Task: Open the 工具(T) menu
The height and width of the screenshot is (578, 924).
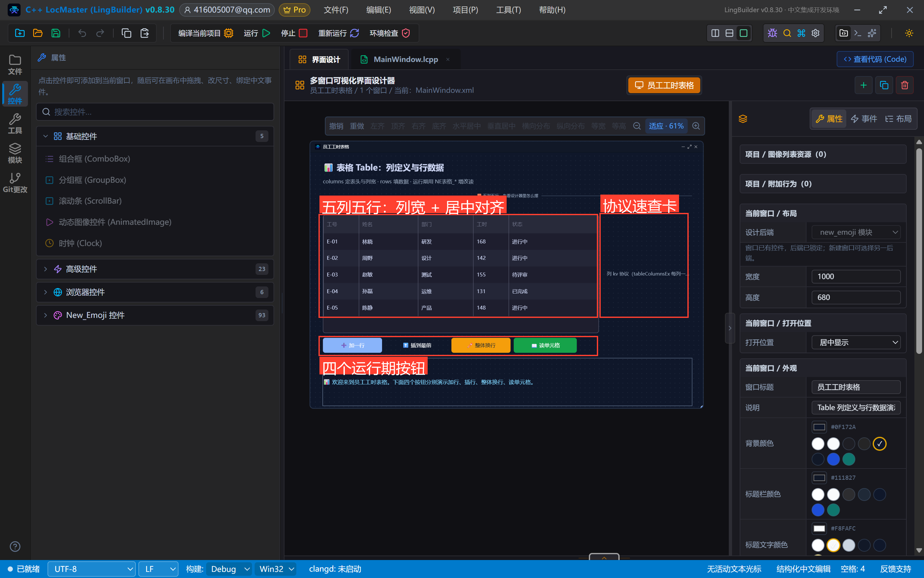Action: coord(508,10)
